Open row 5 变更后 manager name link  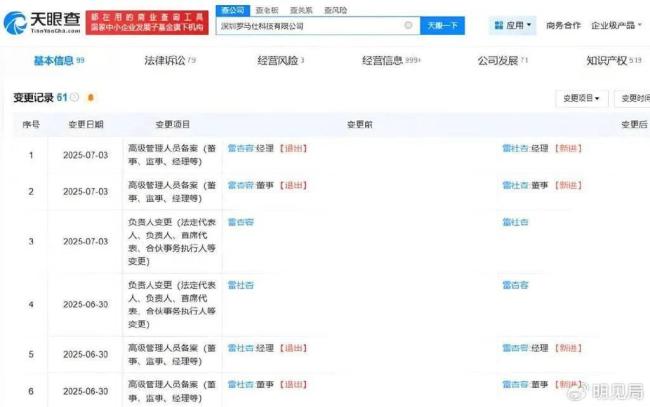click(x=515, y=348)
